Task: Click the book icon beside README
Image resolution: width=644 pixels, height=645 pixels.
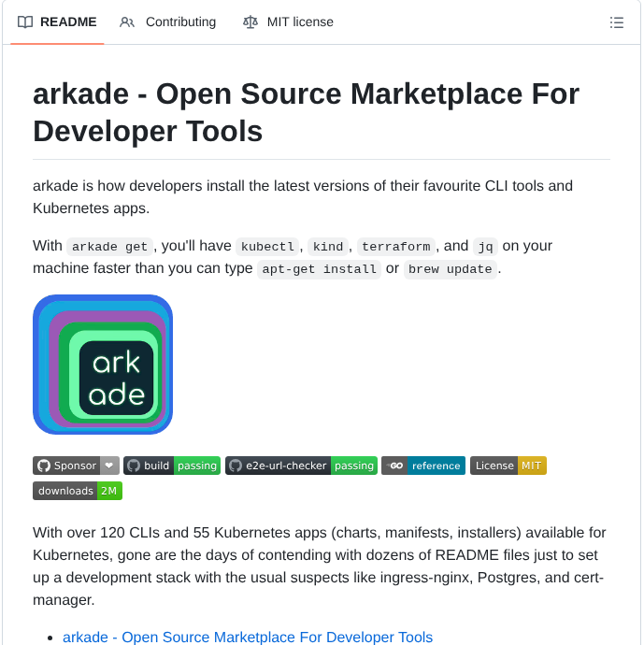Action: 25,22
